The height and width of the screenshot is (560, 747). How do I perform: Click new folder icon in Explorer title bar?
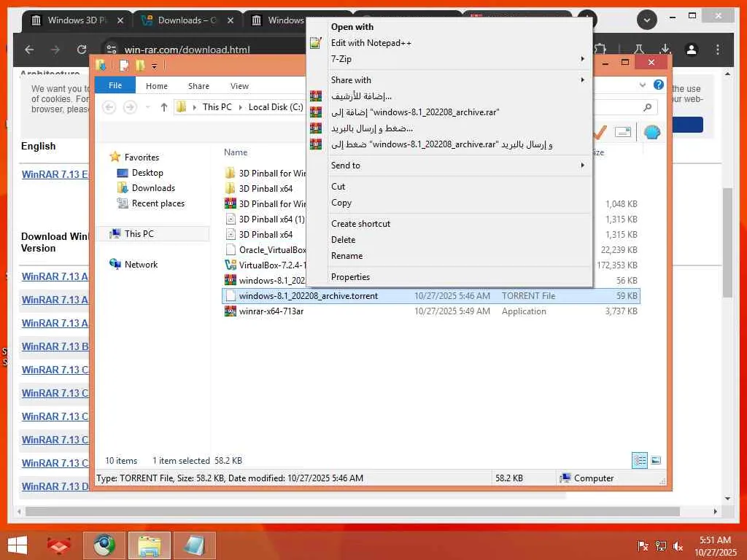[140, 65]
